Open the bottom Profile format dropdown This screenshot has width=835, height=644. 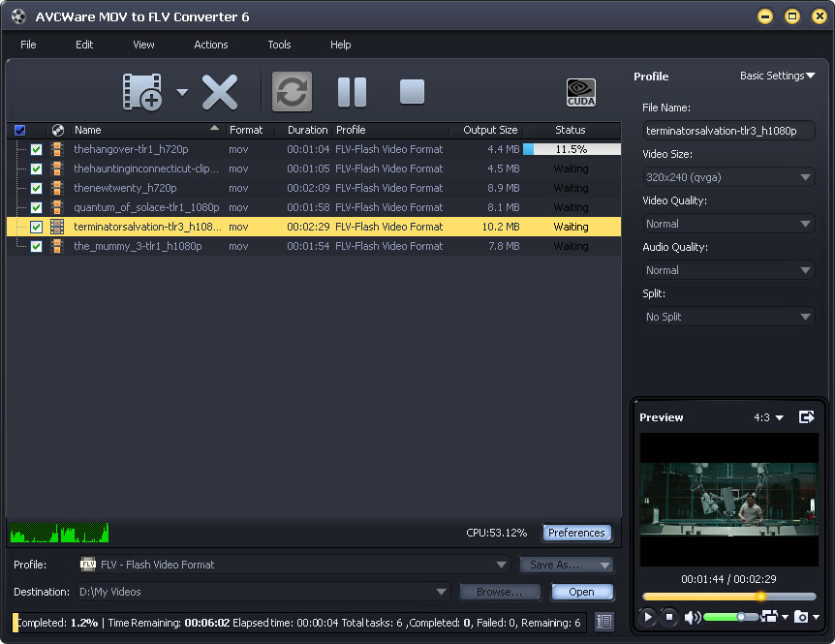pyautogui.click(x=294, y=565)
